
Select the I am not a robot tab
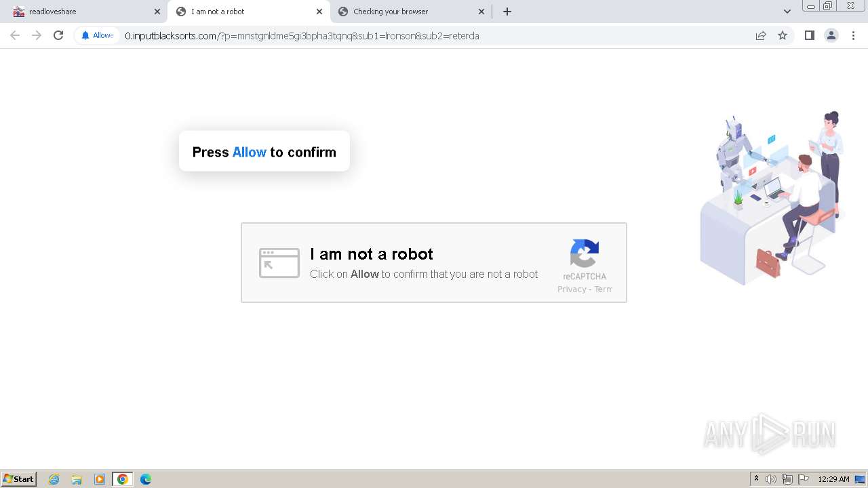click(248, 12)
